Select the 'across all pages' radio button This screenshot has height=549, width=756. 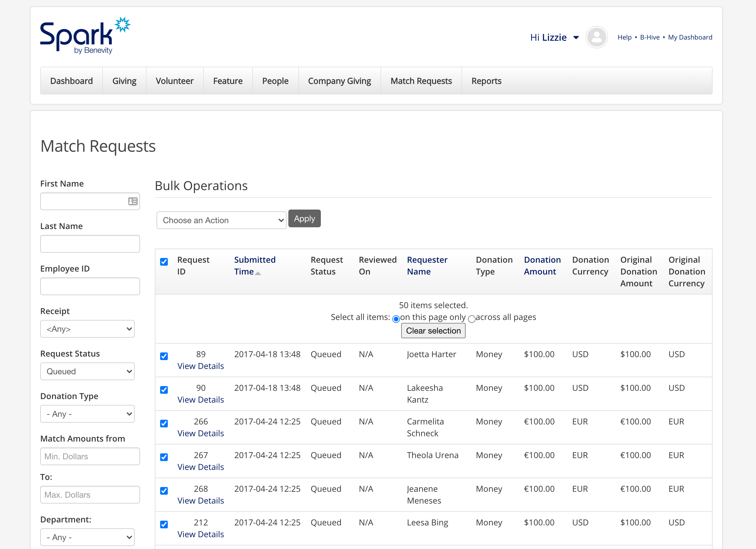click(472, 319)
